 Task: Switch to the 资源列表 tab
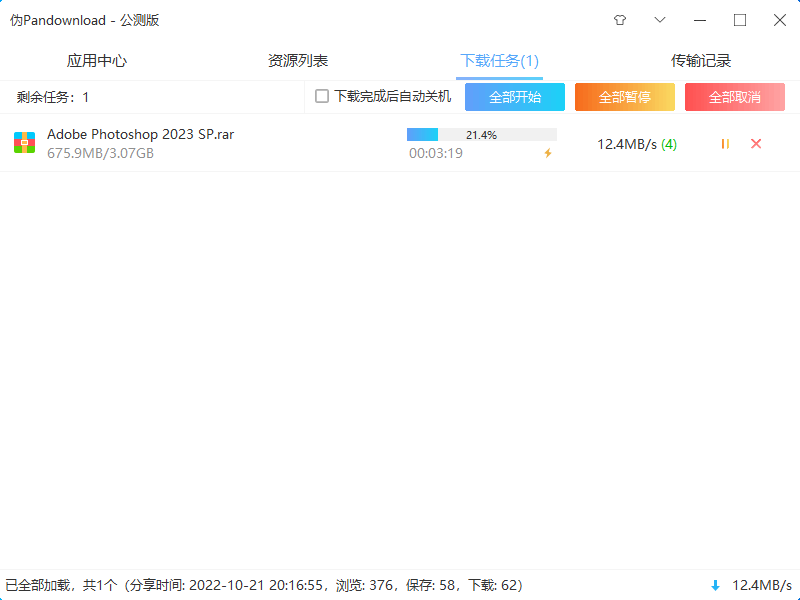[298, 61]
